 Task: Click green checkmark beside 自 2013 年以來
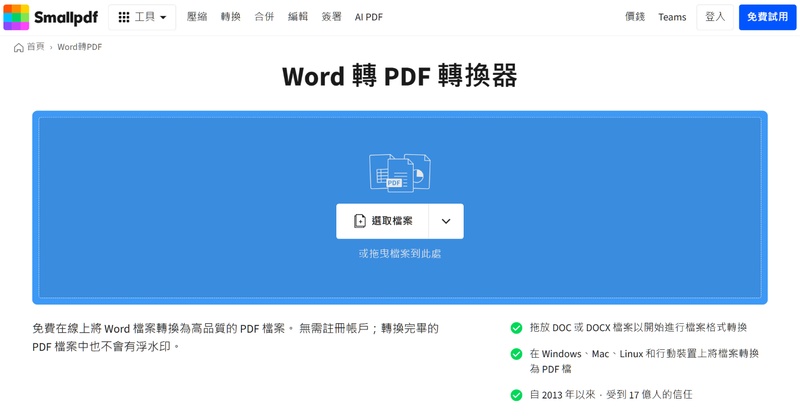(516, 395)
